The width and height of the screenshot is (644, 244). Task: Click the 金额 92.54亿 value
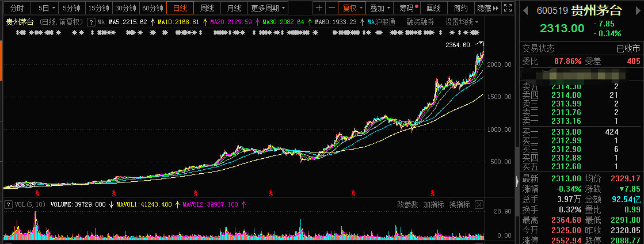tap(626, 199)
